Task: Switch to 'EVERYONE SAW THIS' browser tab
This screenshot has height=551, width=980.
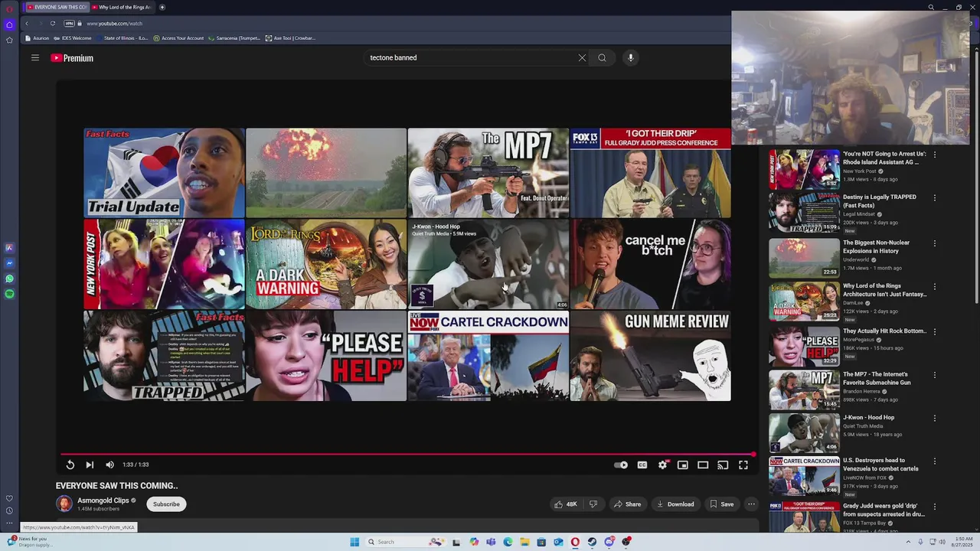Action: 57,7
